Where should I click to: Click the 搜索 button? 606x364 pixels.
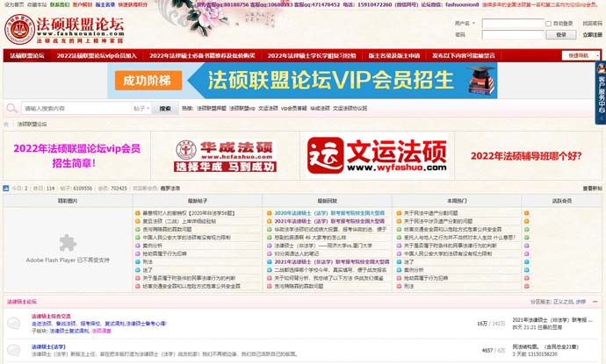click(165, 109)
